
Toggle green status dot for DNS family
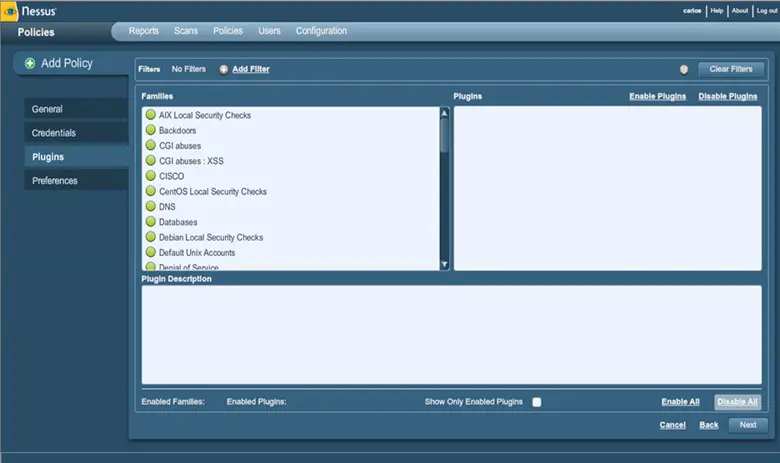(151, 207)
